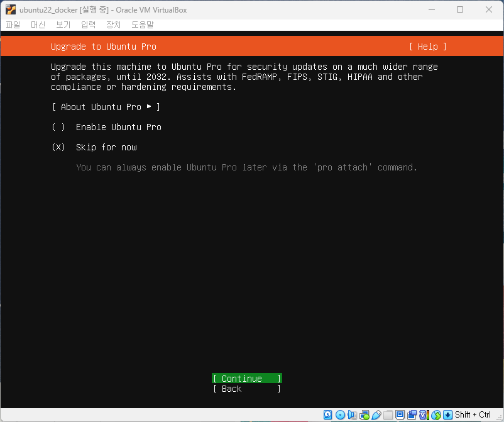504x422 pixels.
Task: Click the keyboard capture arrow icon
Action: 447,414
